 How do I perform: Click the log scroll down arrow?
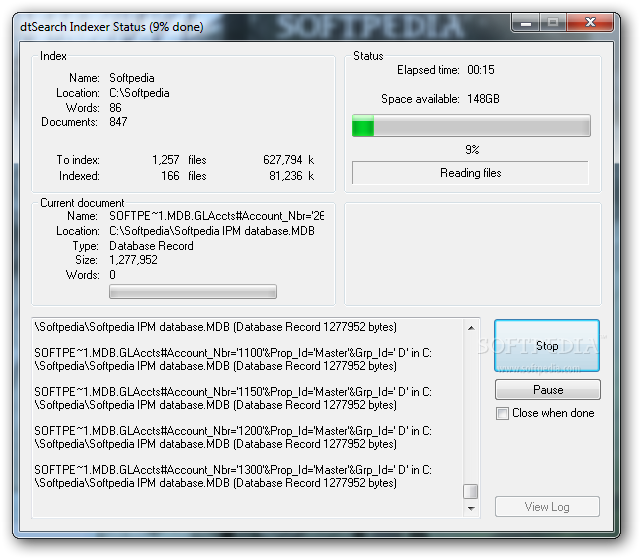coord(471,509)
